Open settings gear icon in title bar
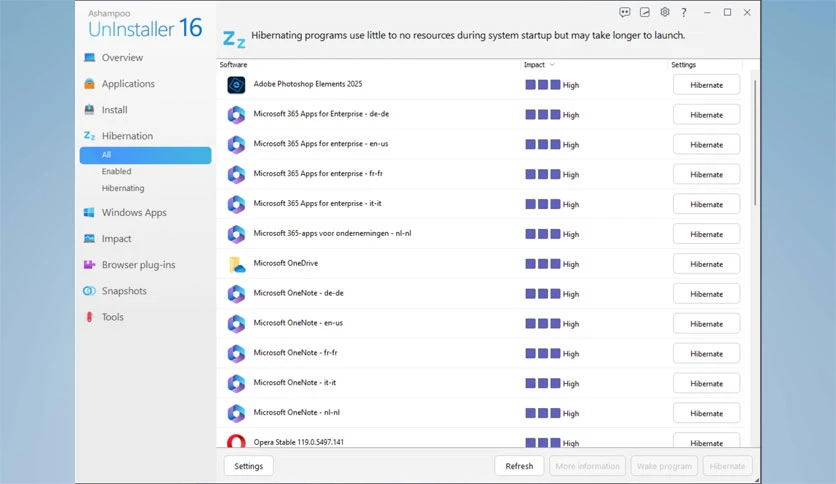This screenshot has width=836, height=484. 664,12
